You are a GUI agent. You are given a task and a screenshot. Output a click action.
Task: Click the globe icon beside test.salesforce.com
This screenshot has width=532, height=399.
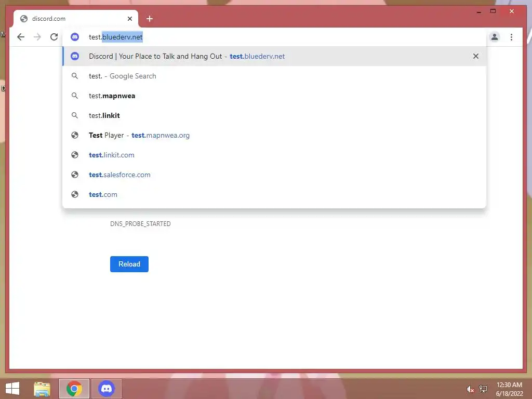click(x=75, y=175)
